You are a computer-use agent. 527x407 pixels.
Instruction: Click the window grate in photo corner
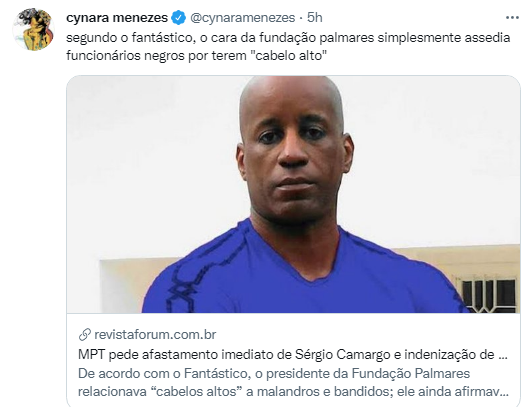click(x=488, y=295)
